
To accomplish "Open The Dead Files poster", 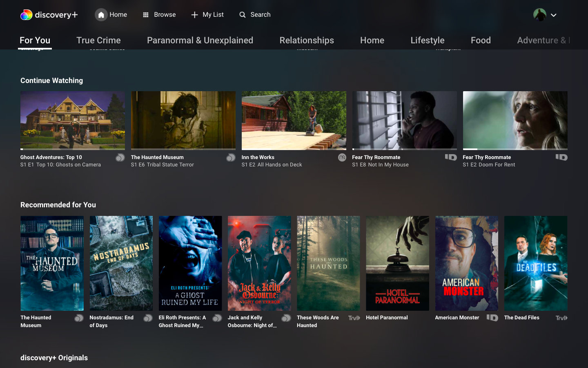I will pyautogui.click(x=536, y=263).
